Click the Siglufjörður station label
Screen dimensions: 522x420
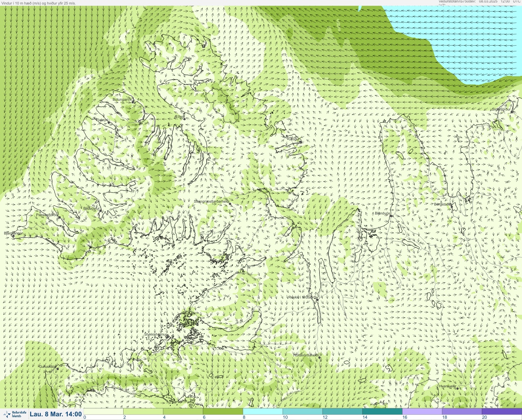[x=501, y=109]
